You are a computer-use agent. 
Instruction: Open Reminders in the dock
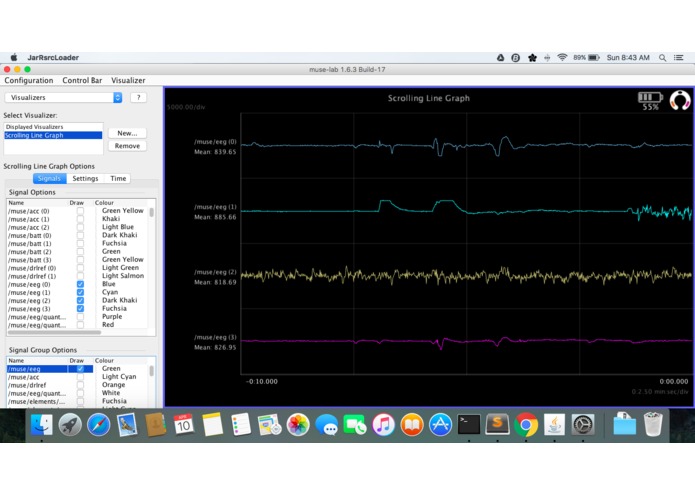pos(241,425)
